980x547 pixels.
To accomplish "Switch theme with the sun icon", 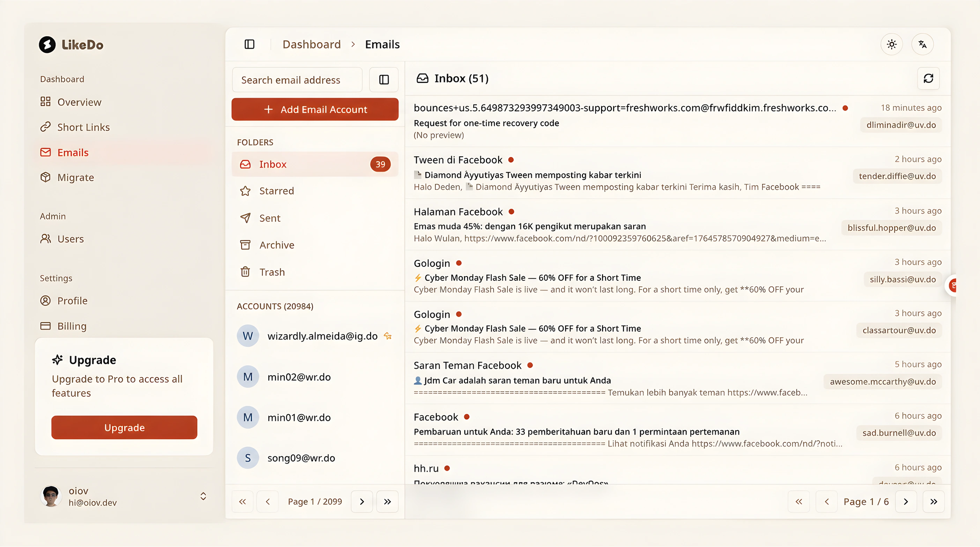I will coord(891,44).
